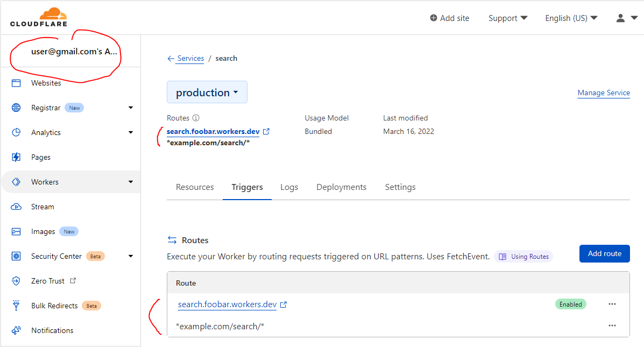
Task: Open the production environment dropdown
Action: (x=207, y=92)
